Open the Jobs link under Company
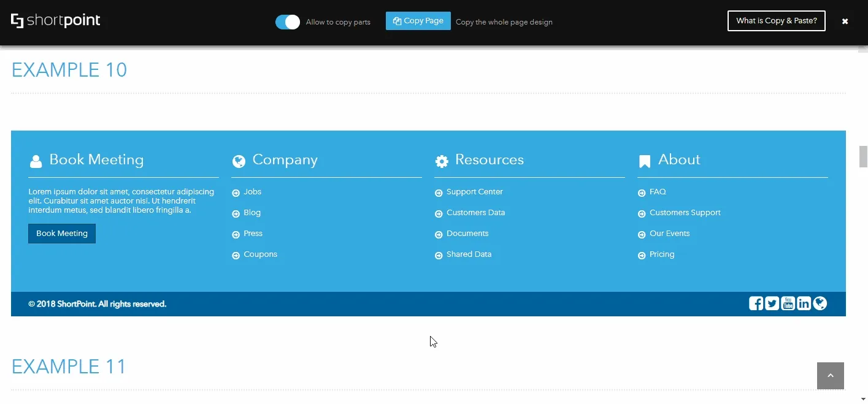 pos(252,192)
